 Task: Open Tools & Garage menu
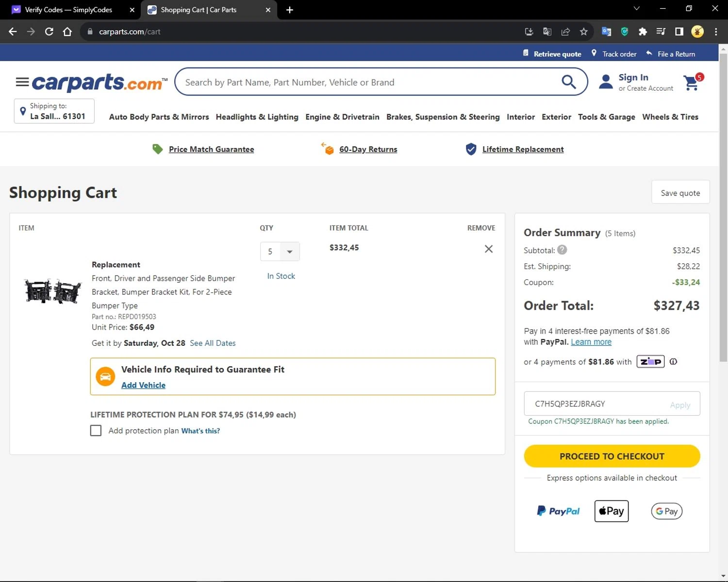click(x=607, y=117)
